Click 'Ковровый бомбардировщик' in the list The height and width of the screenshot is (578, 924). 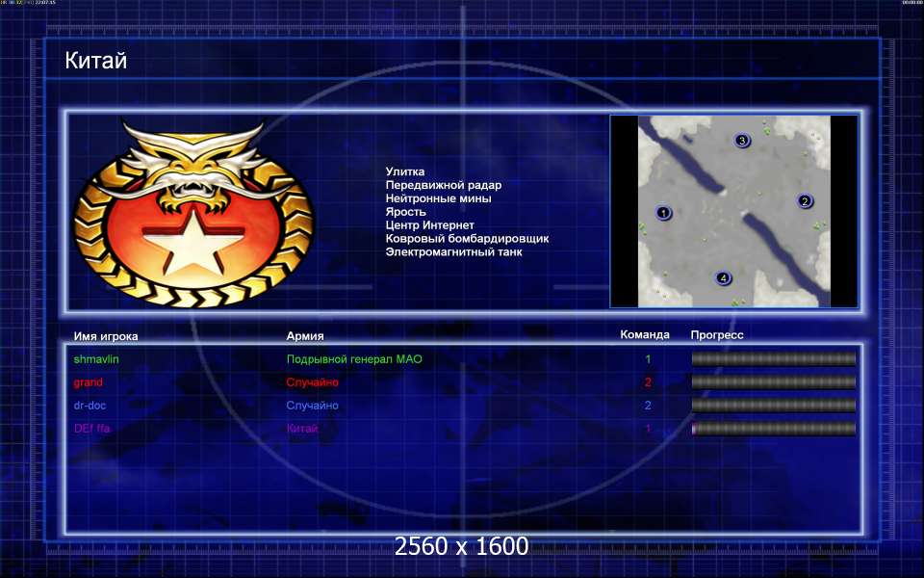pyautogui.click(x=467, y=239)
